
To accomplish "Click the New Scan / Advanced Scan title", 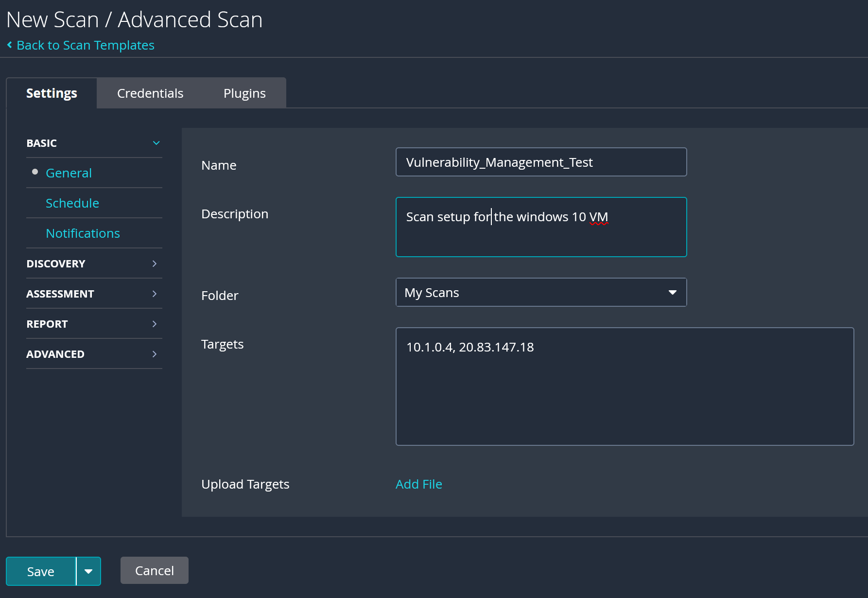I will 135,20.
